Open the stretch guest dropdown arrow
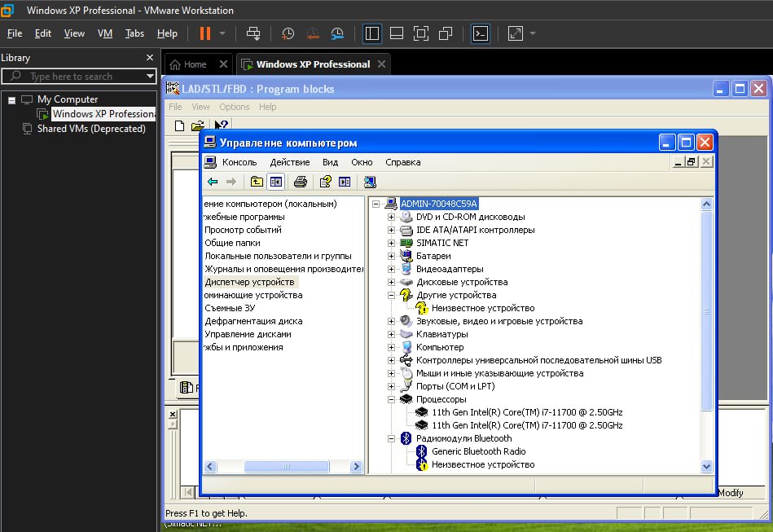The image size is (773, 532). pos(533,33)
